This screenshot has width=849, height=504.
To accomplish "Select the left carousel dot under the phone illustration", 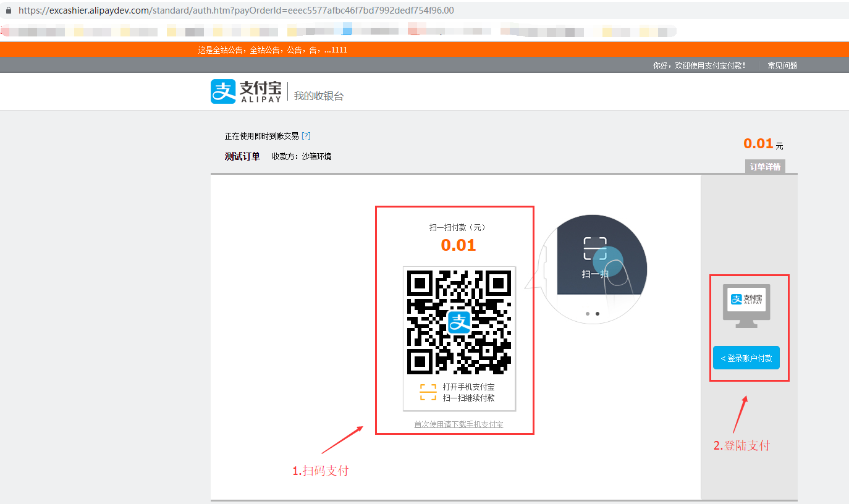I will [587, 314].
